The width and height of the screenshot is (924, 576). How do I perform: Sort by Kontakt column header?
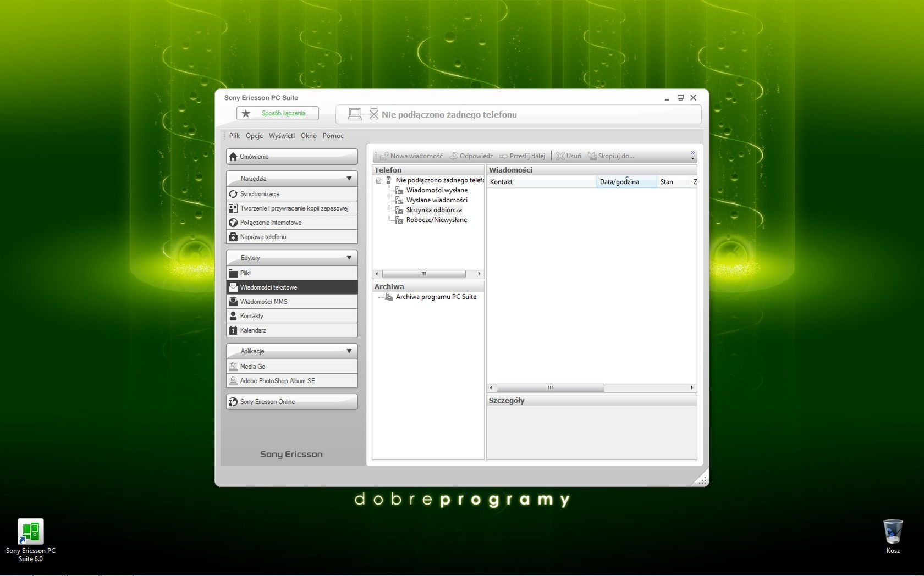click(542, 182)
